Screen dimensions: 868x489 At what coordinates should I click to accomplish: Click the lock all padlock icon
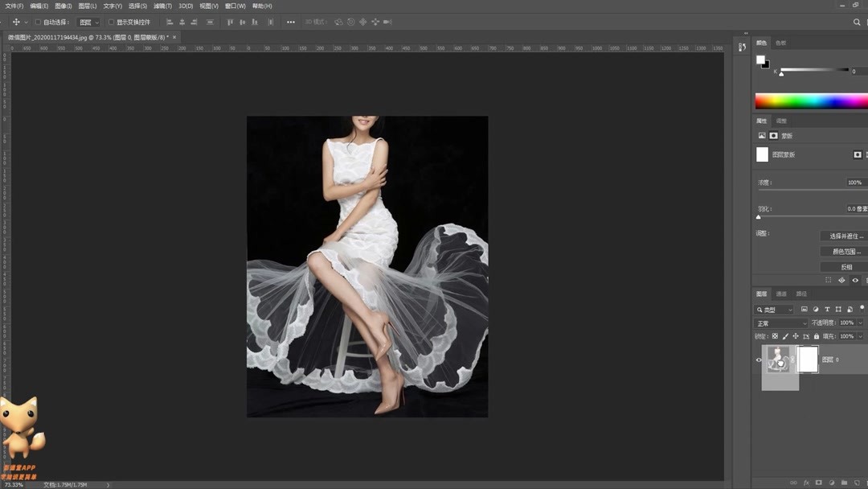(817, 336)
